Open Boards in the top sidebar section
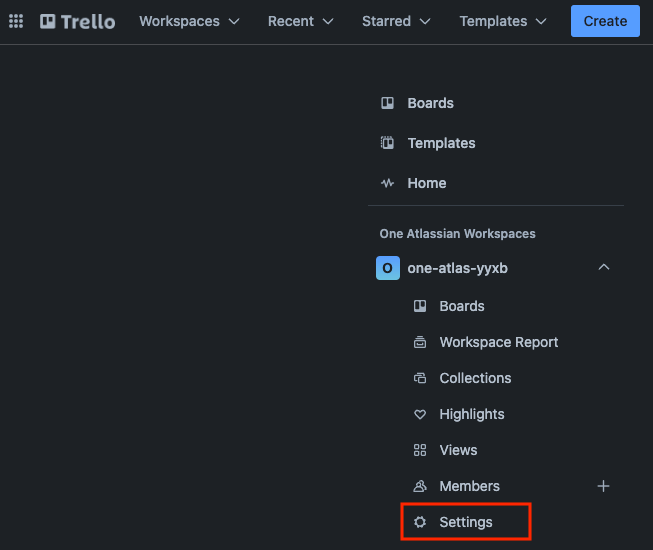 pos(431,103)
